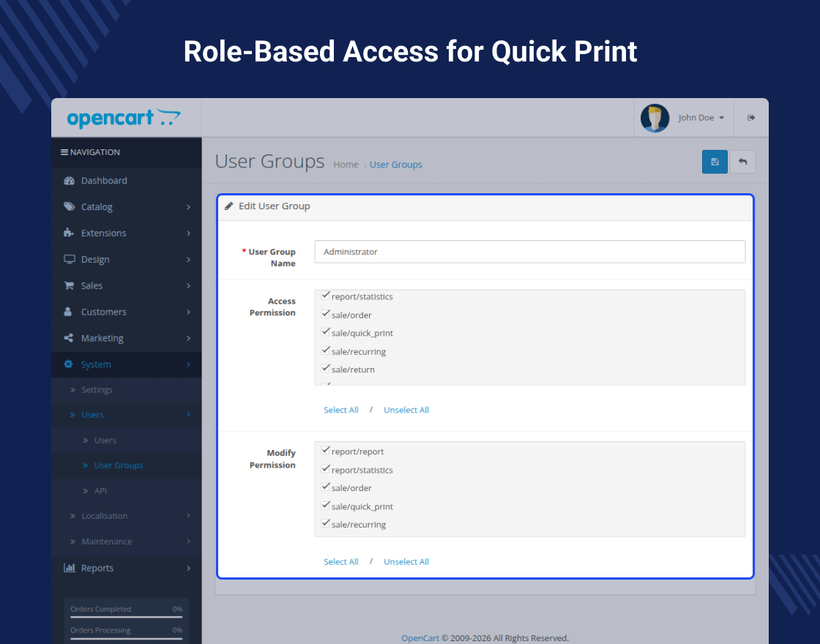The height and width of the screenshot is (644, 820).
Task: Expand the Localisation submenu chevron
Action: [188, 515]
